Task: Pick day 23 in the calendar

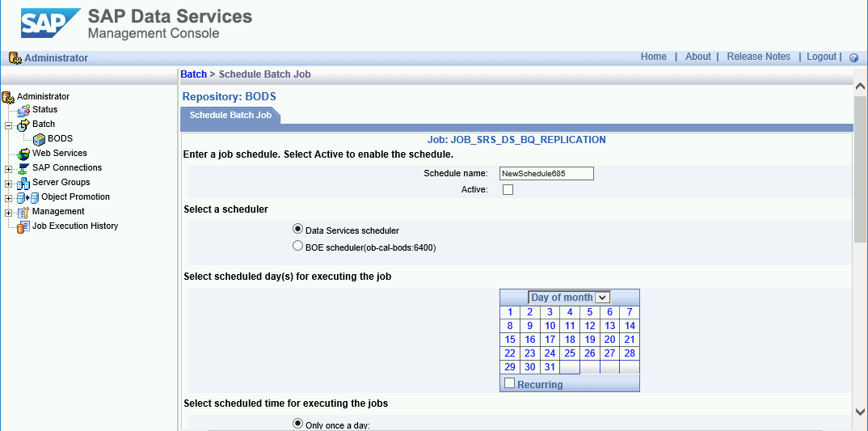Action: pyautogui.click(x=529, y=353)
